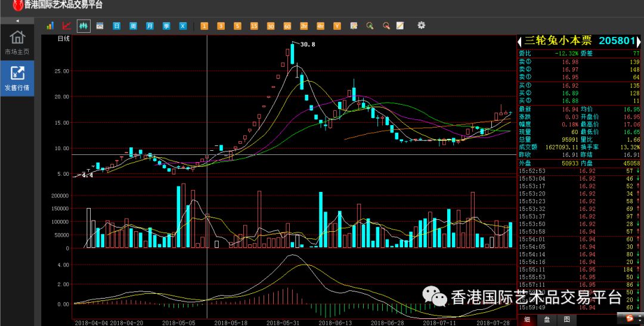Click the Sogou input method icon

[x=630, y=318]
